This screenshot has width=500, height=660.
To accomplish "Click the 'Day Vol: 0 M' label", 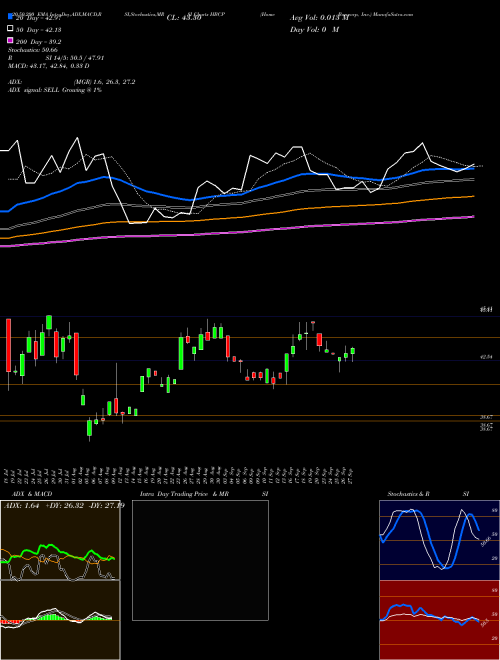I will tap(314, 30).
